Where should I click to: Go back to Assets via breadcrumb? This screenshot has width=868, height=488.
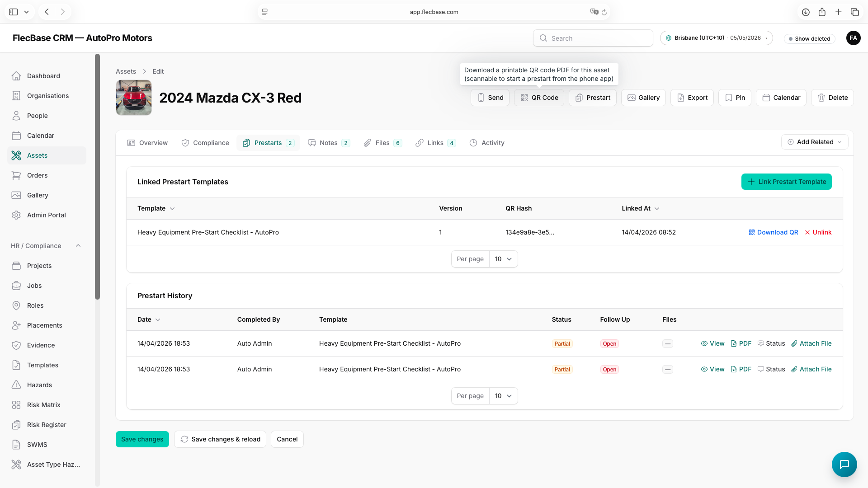126,71
